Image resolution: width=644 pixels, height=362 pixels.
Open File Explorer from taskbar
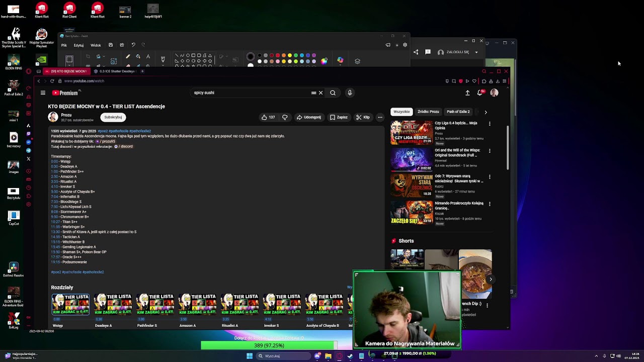tap(328, 356)
